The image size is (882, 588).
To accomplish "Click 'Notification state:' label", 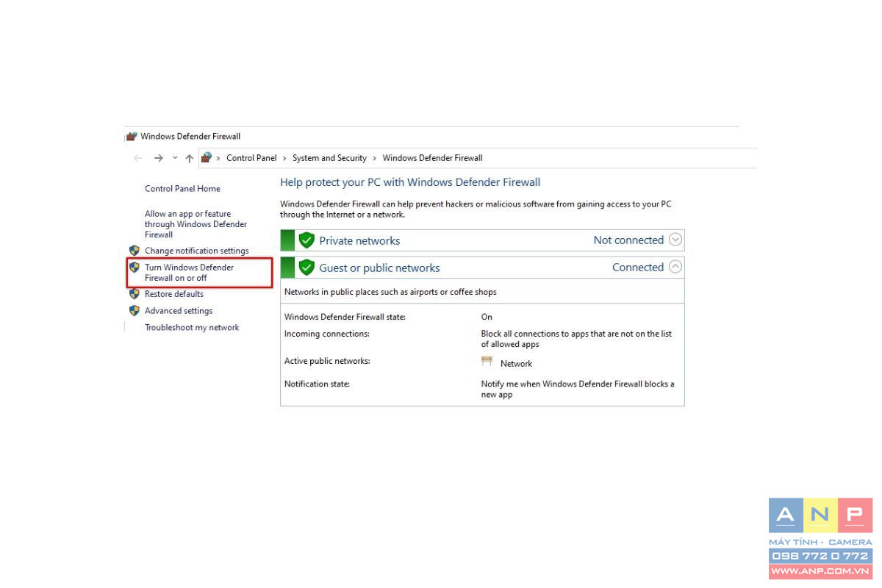I will click(x=317, y=384).
